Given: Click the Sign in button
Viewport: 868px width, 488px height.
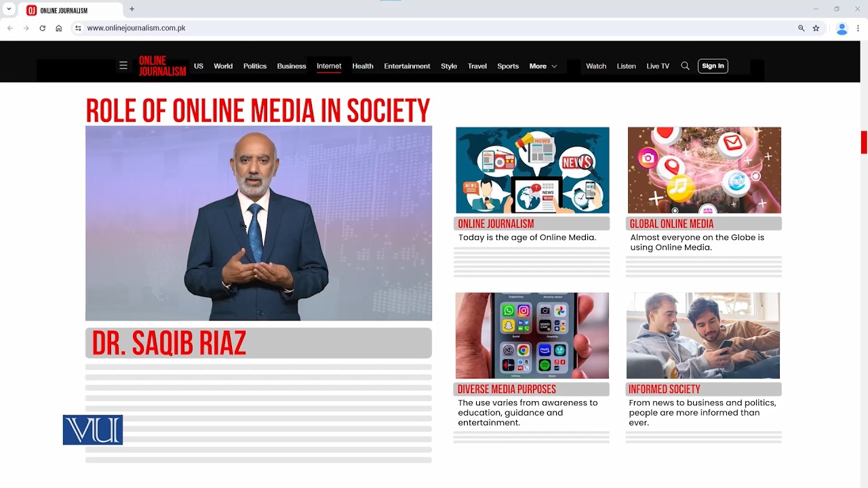Looking at the screenshot, I should (x=713, y=66).
